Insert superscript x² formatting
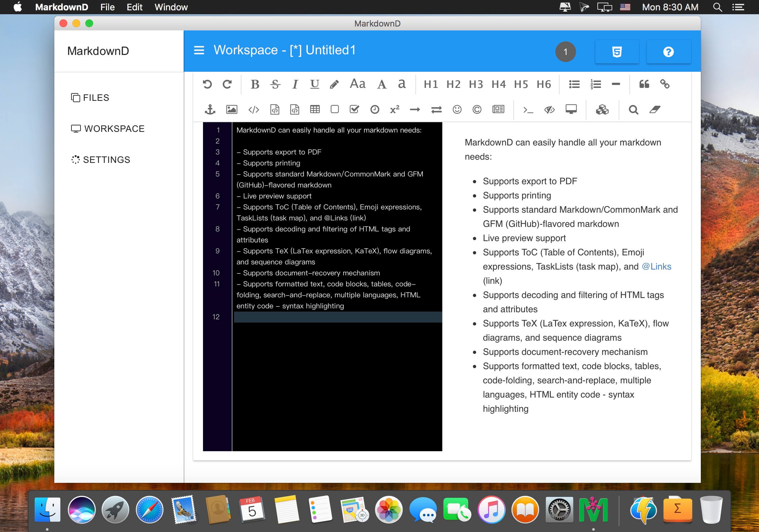Screen dimensions: 759x532 coord(395,109)
